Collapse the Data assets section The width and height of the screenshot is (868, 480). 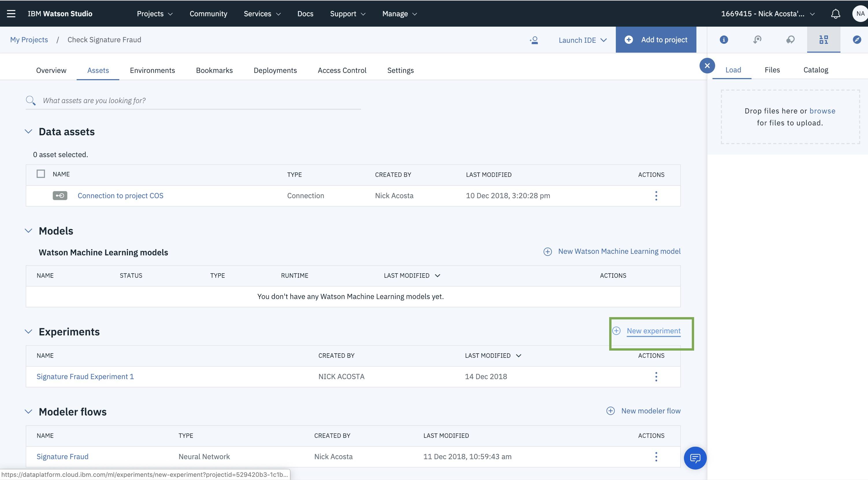click(28, 131)
